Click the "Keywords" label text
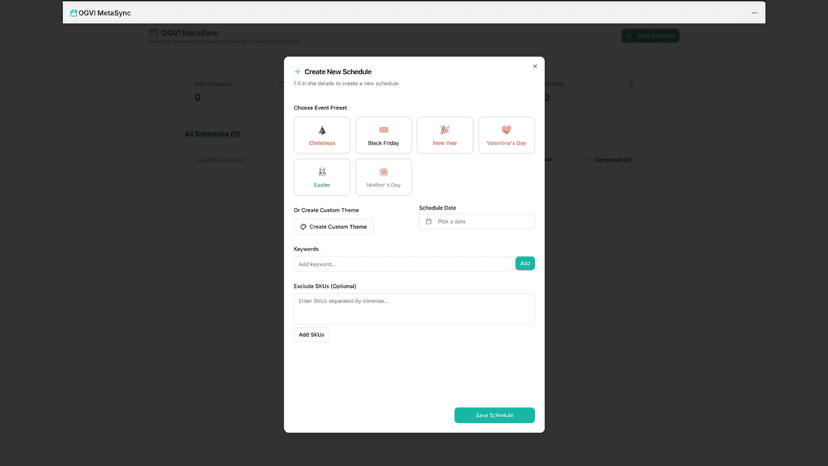Screen dimensions: 828x466 [306, 249]
